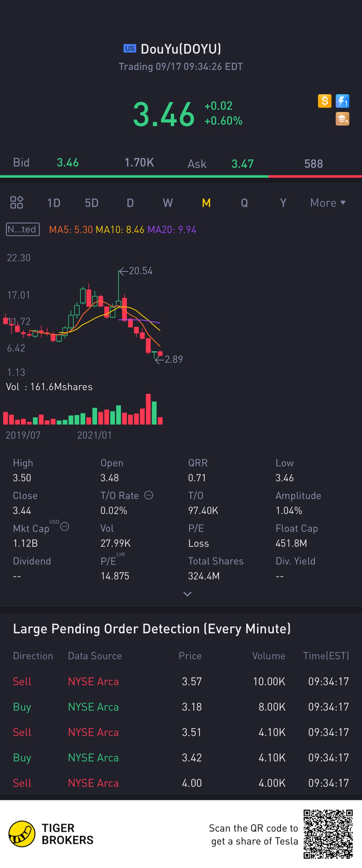Tap the Tesla share QR code

tap(328, 834)
